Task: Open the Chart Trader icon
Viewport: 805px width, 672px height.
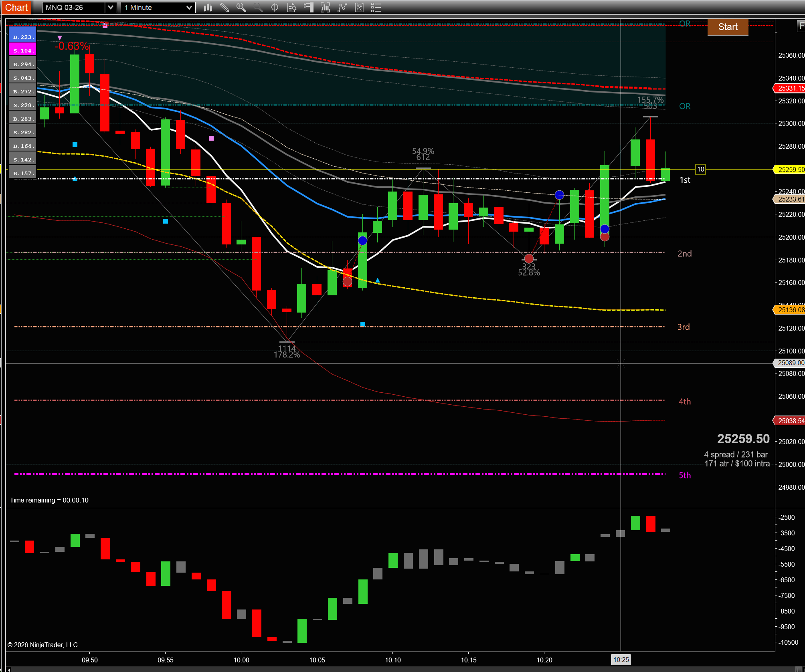Action: pyautogui.click(x=308, y=8)
